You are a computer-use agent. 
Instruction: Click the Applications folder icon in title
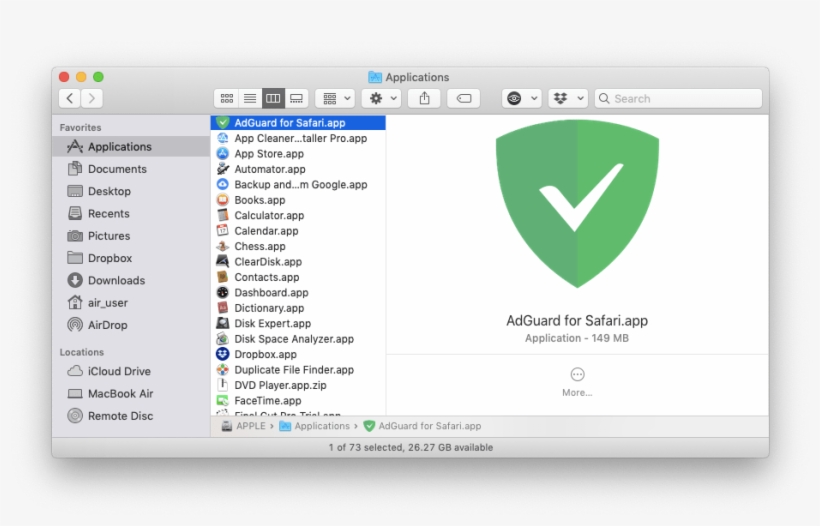coord(375,77)
